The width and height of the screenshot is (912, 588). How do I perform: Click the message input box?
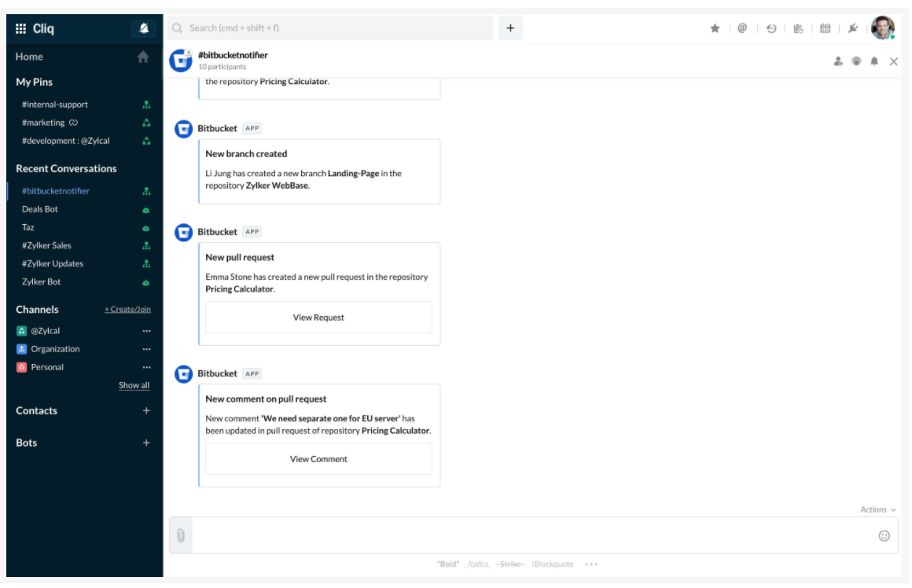click(532, 535)
